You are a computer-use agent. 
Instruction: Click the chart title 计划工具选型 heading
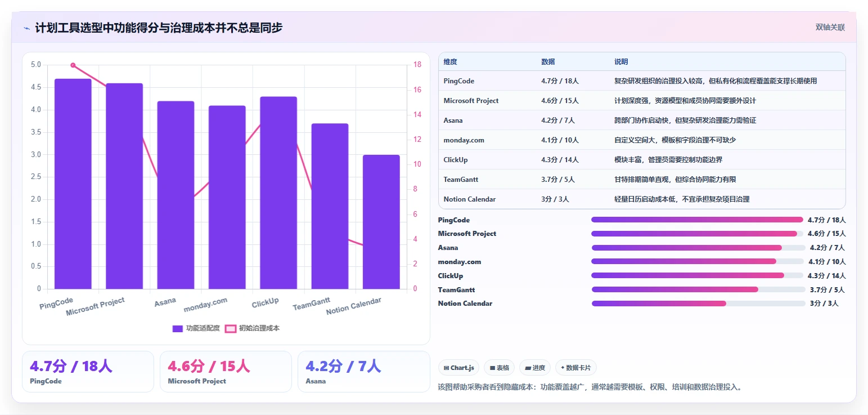pyautogui.click(x=159, y=28)
